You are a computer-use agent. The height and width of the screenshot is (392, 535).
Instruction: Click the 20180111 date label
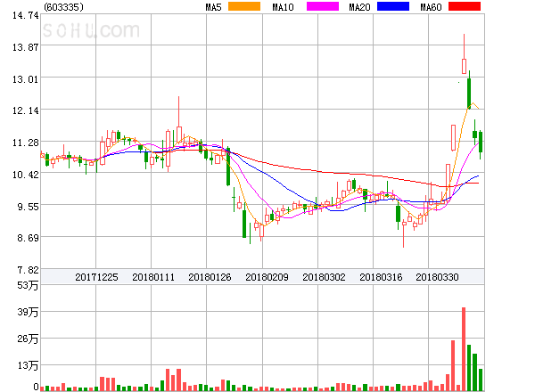tap(153, 277)
